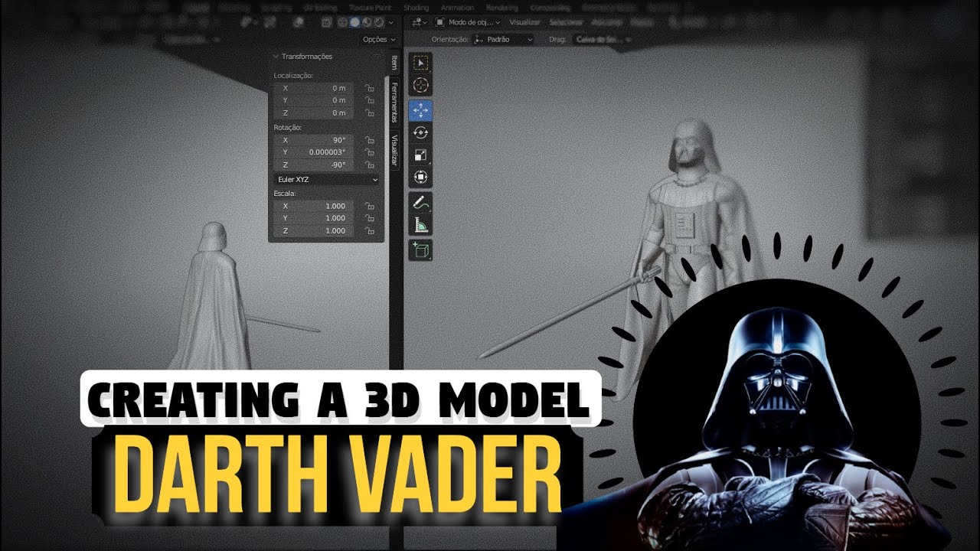This screenshot has width=980, height=551.
Task: Select the 3D Cursor tool
Action: coord(420,86)
